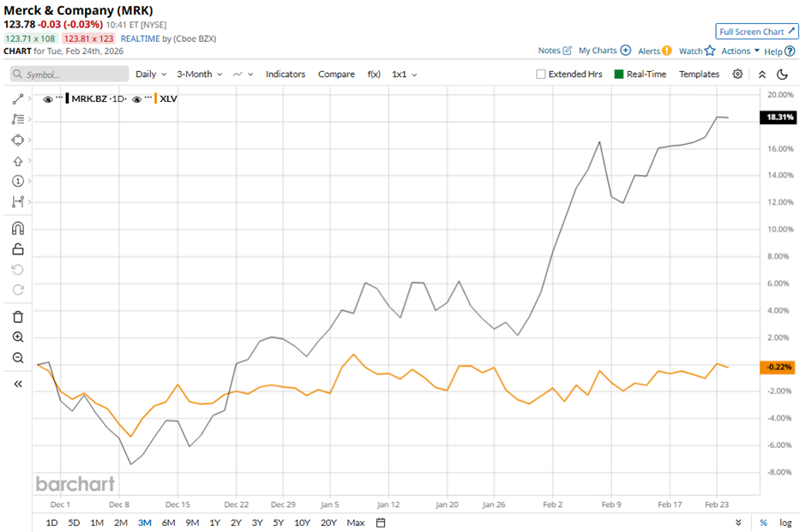Open the Templates menu

point(699,74)
